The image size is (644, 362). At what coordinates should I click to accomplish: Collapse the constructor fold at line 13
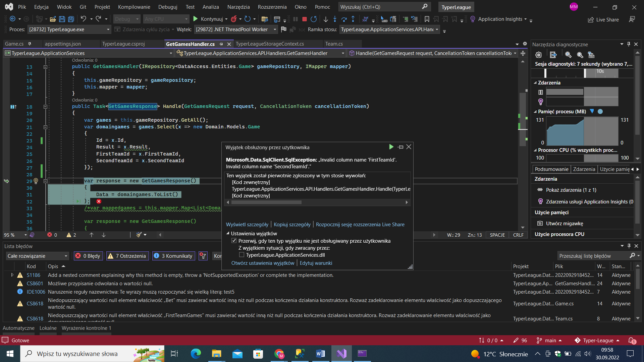tap(45, 67)
